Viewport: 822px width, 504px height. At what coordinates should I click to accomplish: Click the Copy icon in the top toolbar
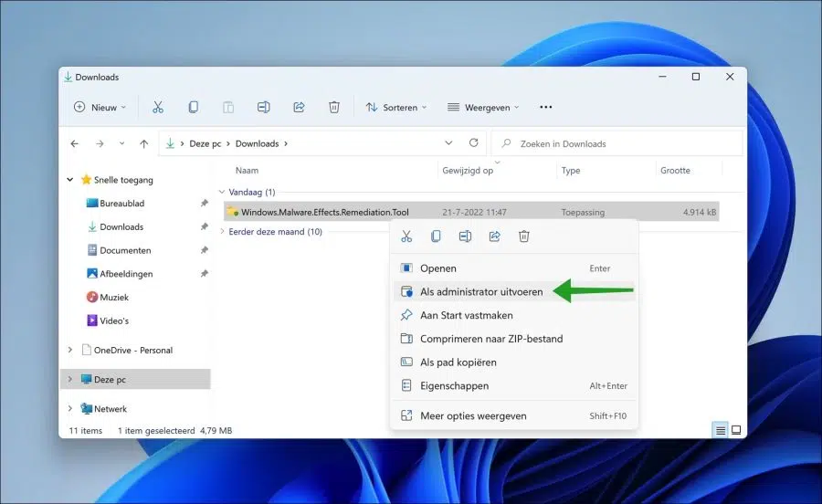[193, 108]
